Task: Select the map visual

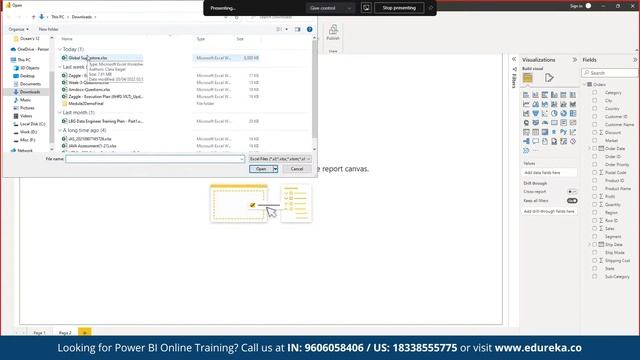Action: 526,122
